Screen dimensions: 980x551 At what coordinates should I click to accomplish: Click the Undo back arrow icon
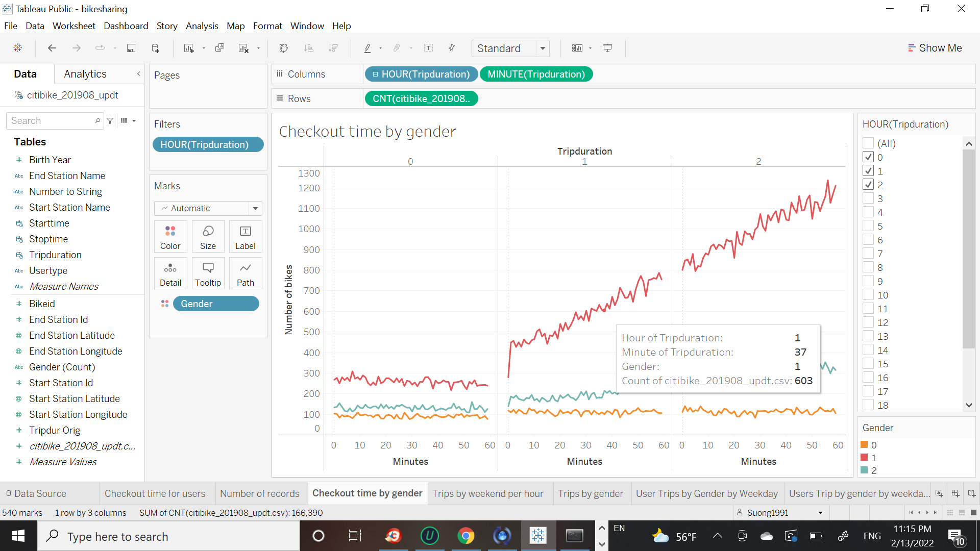click(52, 48)
